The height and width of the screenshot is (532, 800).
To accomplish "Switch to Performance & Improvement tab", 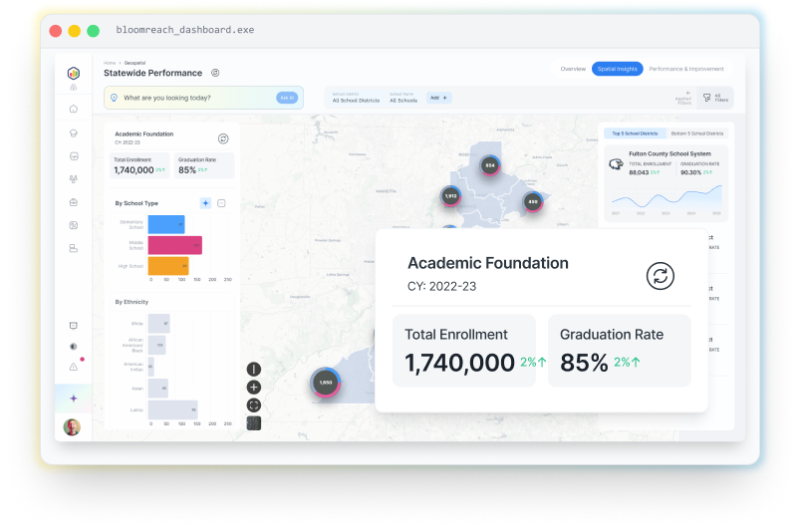I will (x=686, y=69).
